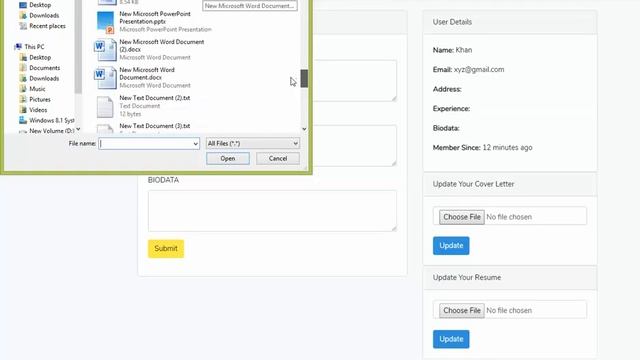Choose File for the resume
The height and width of the screenshot is (360, 640).
[462, 310]
